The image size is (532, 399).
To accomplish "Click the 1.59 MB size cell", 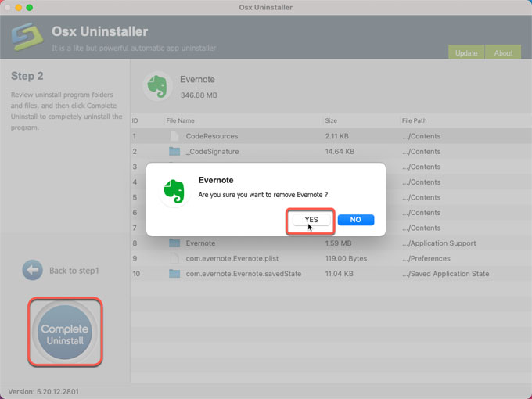I will tap(338, 243).
